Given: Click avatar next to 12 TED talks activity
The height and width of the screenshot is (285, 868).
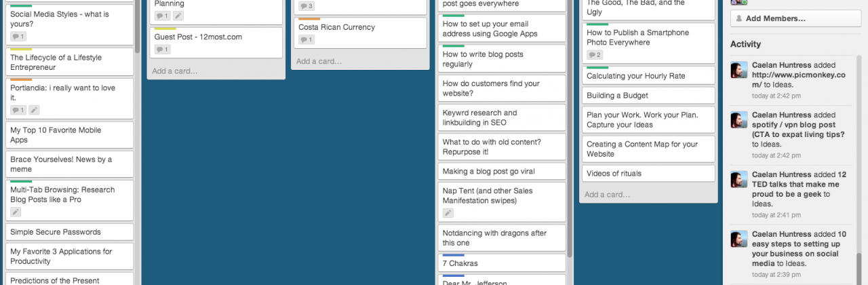Looking at the screenshot, I should (x=739, y=179).
